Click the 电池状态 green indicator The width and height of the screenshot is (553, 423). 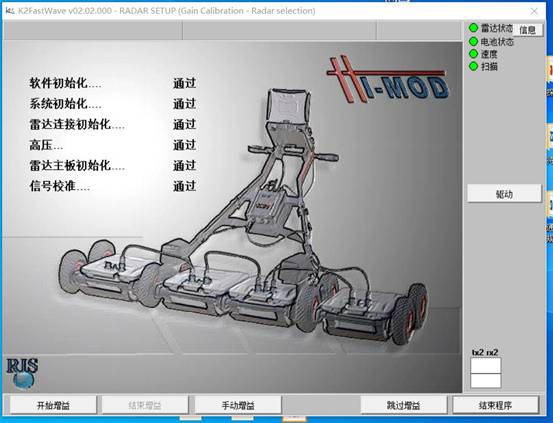(473, 41)
